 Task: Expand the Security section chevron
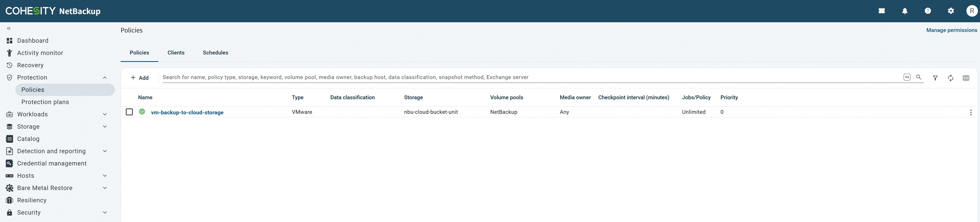[x=105, y=213]
